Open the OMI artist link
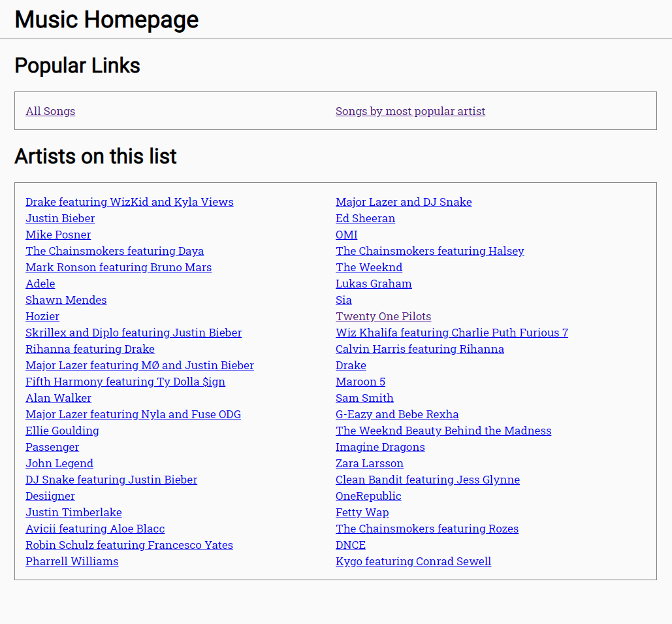The image size is (672, 624). click(346, 235)
